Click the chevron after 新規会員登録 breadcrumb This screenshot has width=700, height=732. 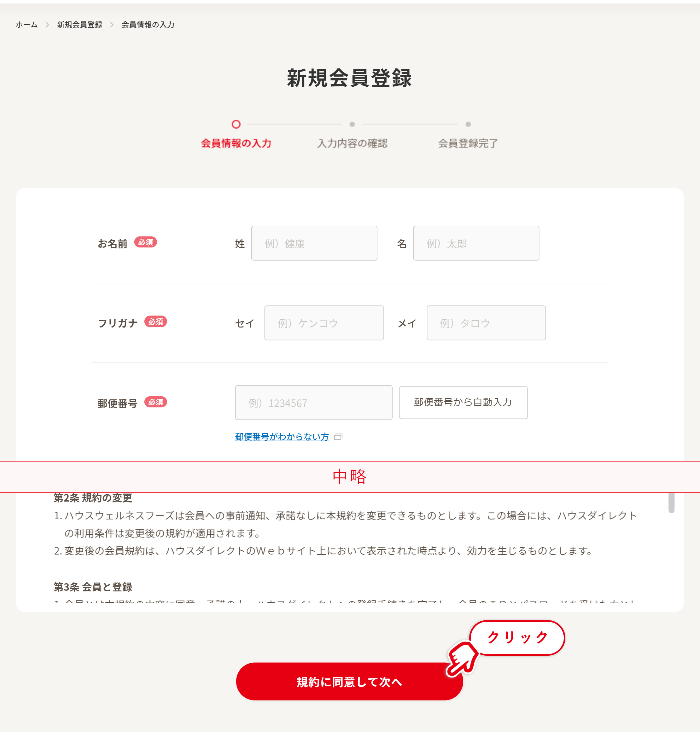[x=112, y=25]
